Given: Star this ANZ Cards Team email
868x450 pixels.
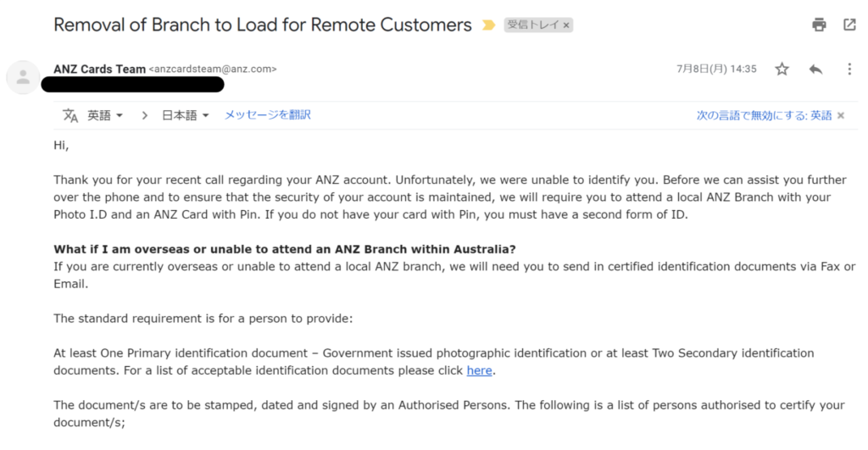Looking at the screenshot, I should coord(782,69).
